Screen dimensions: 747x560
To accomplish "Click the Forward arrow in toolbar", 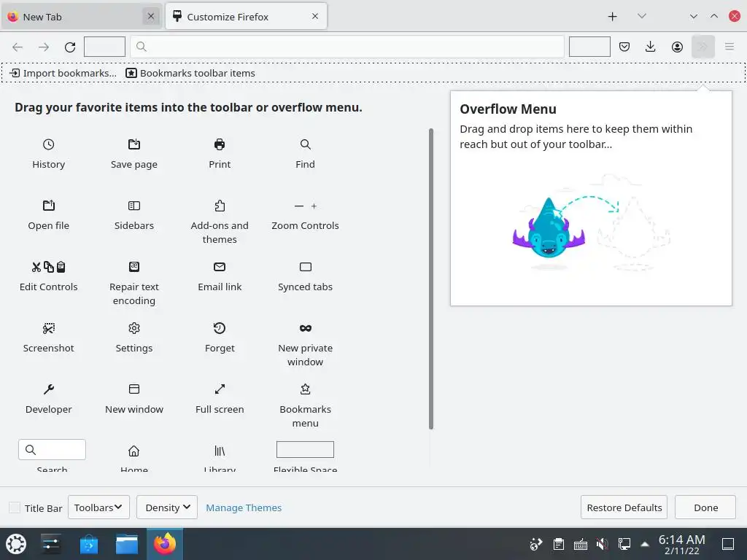I will [44, 47].
